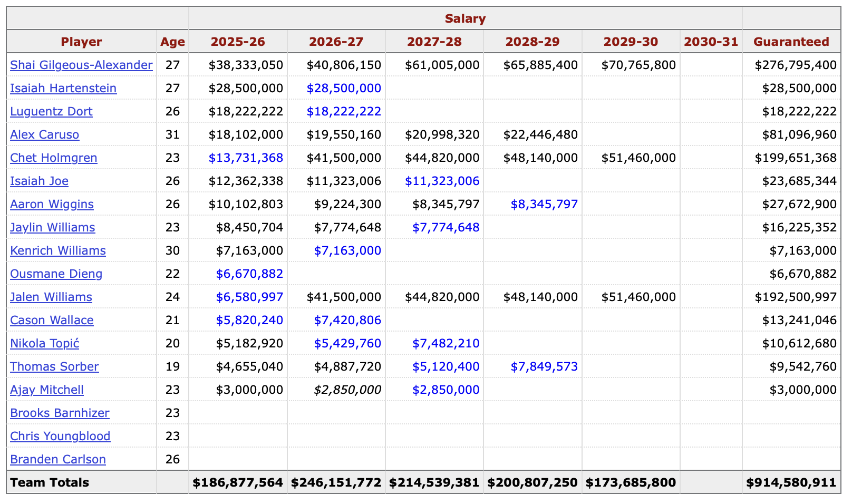Click the Isaiah Hartenstein link
852x504 pixels.
(63, 88)
